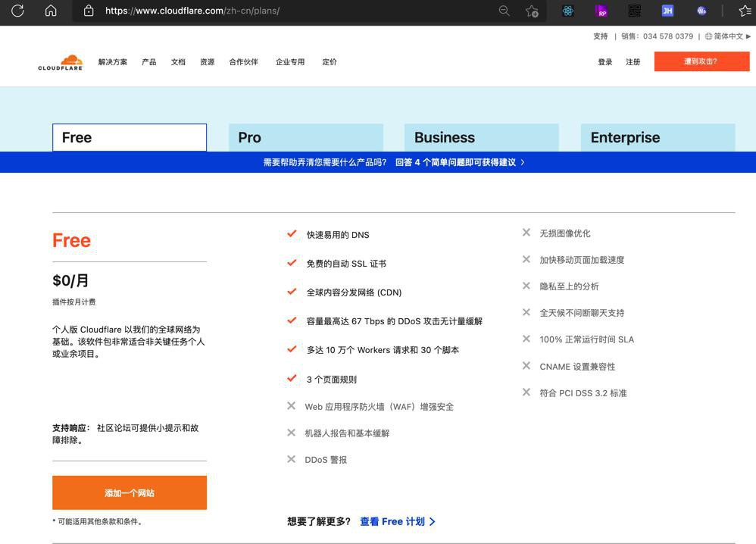The height and width of the screenshot is (544, 756).
Task: Click the 加快移动页面加载速度 feature text
Action: (x=582, y=260)
